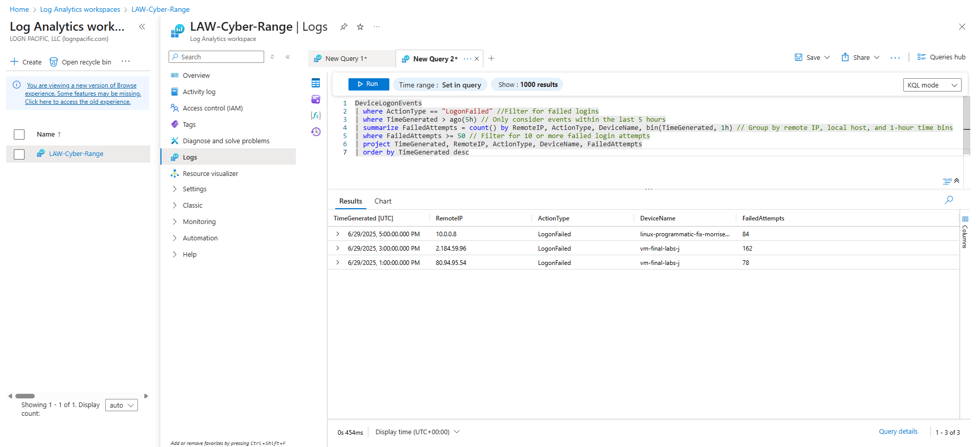Open the display count auto dropdown
This screenshot has width=980, height=447.
122,405
